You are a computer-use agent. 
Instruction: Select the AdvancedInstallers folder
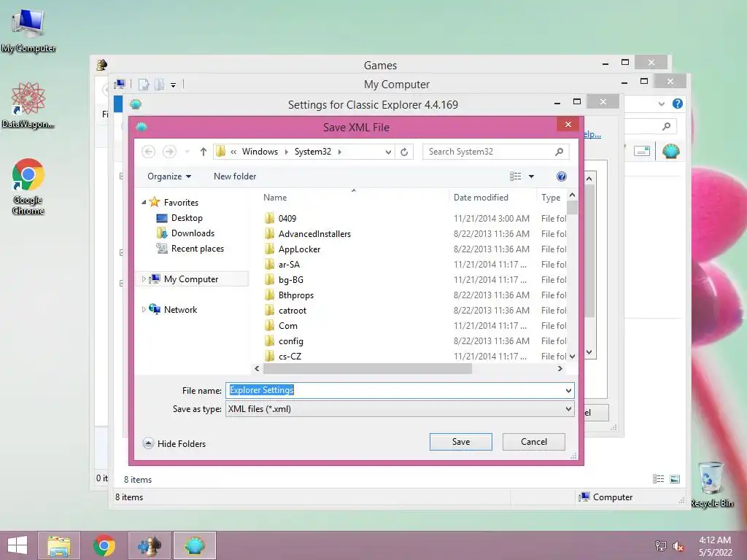tap(314, 234)
